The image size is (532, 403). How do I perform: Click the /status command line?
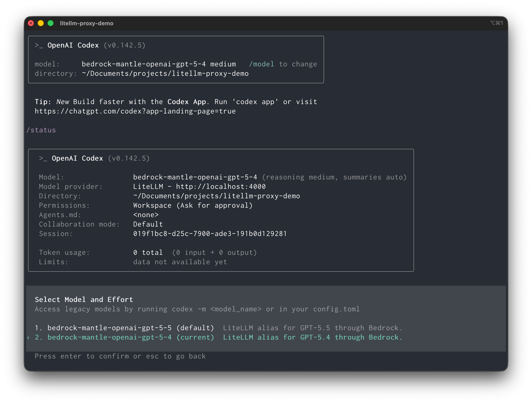click(41, 130)
